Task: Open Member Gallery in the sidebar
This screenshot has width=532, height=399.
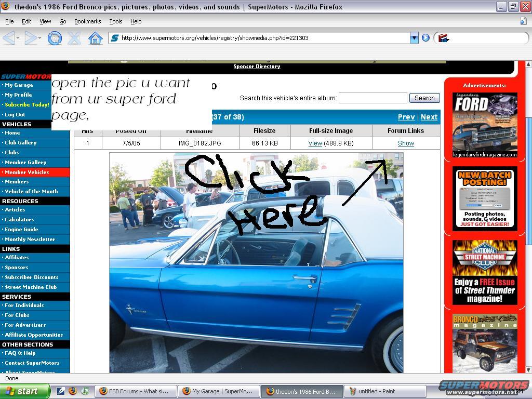Action: 25,162
